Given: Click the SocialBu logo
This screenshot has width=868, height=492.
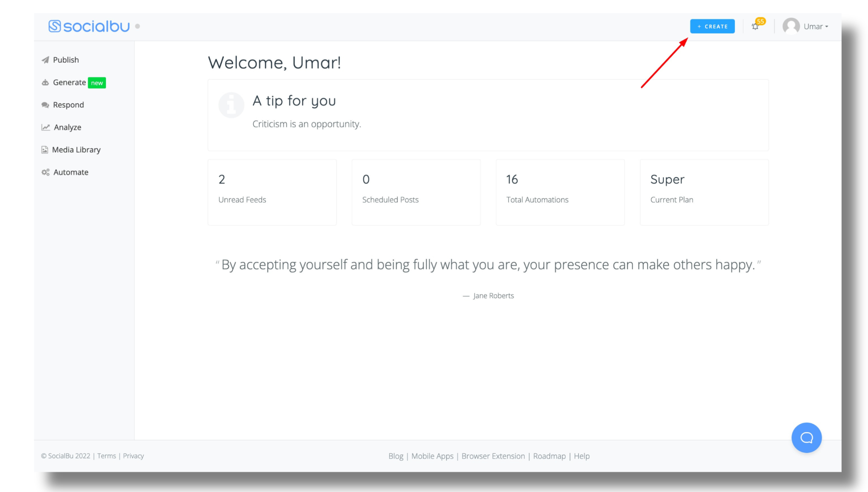Looking at the screenshot, I should (89, 26).
